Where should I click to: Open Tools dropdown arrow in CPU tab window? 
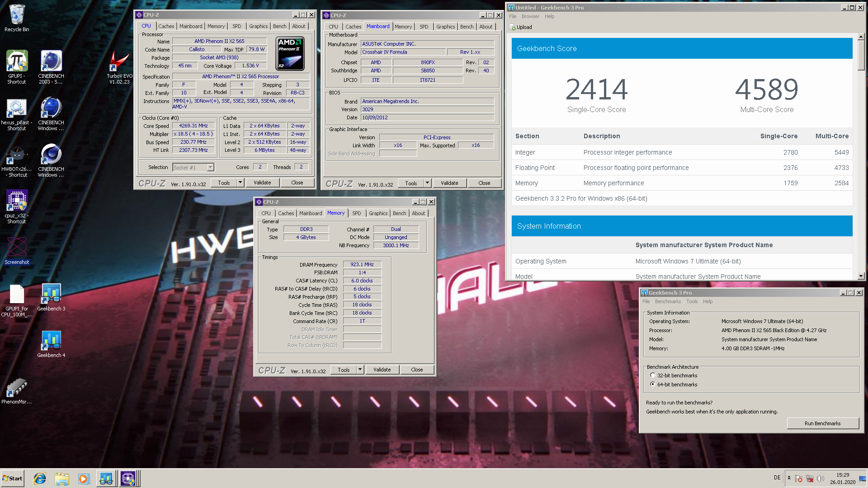click(x=241, y=183)
